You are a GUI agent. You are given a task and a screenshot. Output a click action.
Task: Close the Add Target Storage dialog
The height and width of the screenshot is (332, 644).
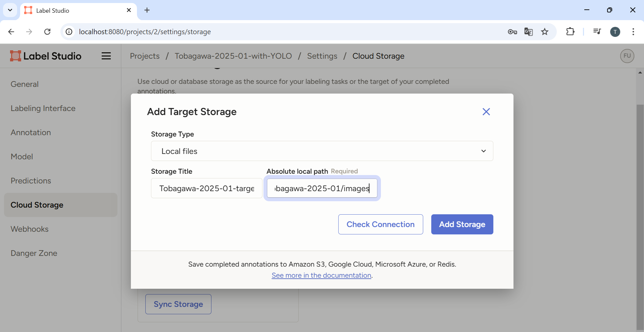click(486, 112)
